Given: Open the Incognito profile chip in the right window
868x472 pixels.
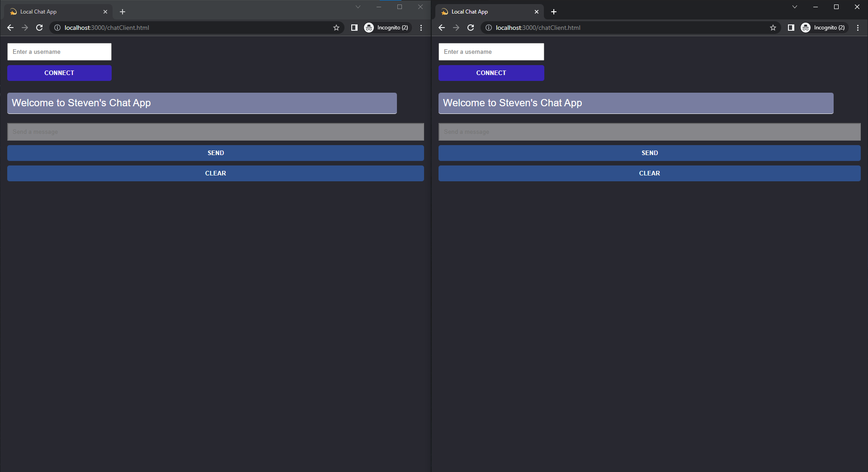Looking at the screenshot, I should click(824, 28).
